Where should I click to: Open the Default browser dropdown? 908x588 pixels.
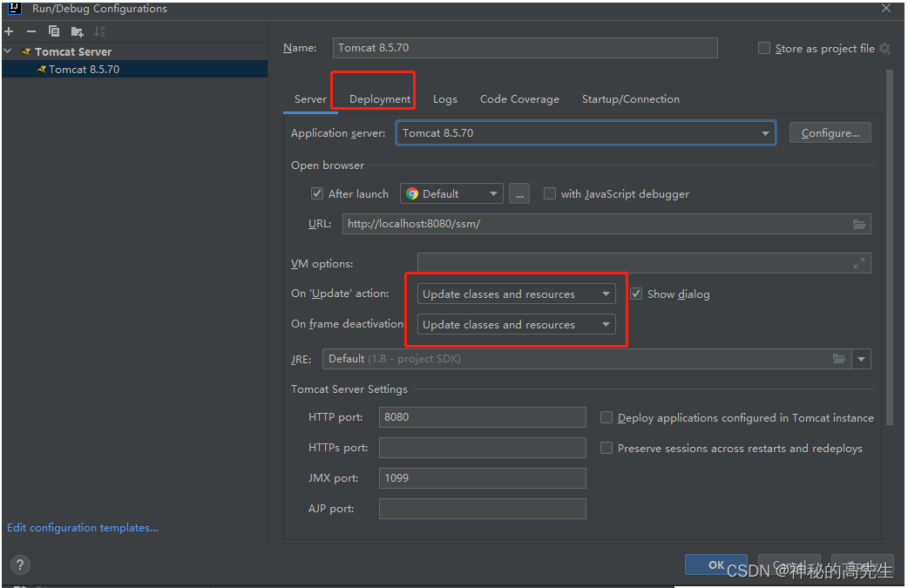coord(451,194)
